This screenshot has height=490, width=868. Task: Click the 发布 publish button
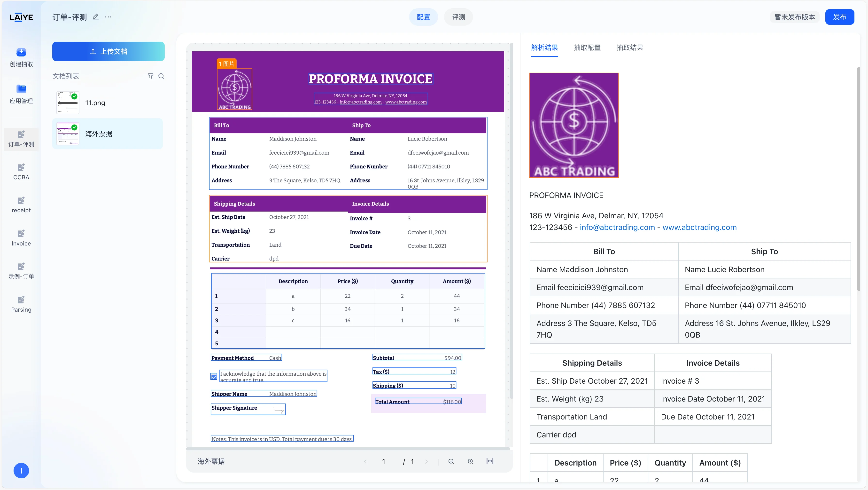pyautogui.click(x=840, y=17)
